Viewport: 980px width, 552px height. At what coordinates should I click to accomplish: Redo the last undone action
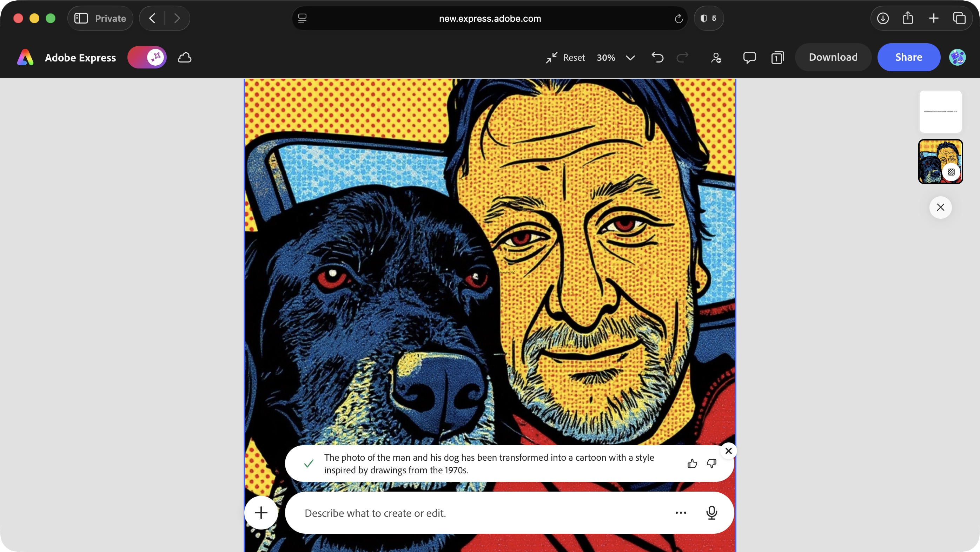(682, 58)
